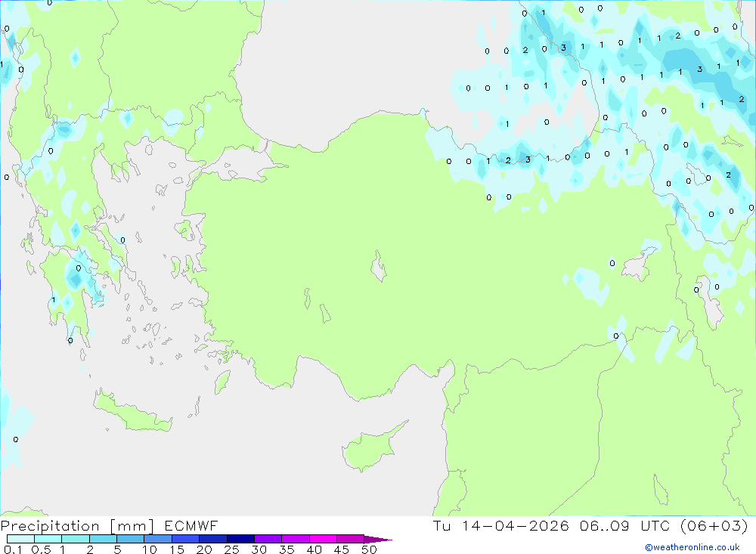The width and height of the screenshot is (756, 554).
Task: Click the 'Precipitation [mm]' title text
Action: point(77,526)
